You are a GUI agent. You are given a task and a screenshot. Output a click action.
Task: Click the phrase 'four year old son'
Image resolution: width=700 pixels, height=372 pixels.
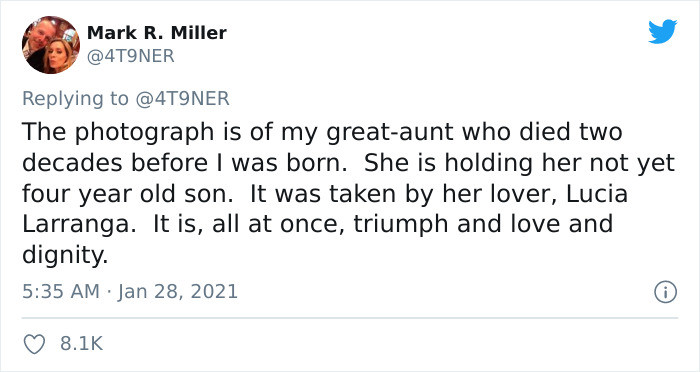[x=128, y=195]
